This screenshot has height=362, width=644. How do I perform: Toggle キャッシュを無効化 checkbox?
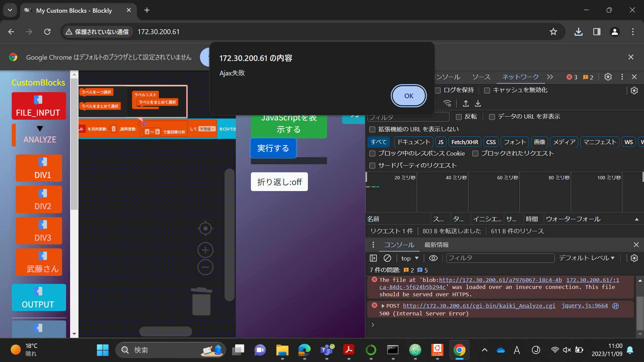pyautogui.click(x=487, y=90)
